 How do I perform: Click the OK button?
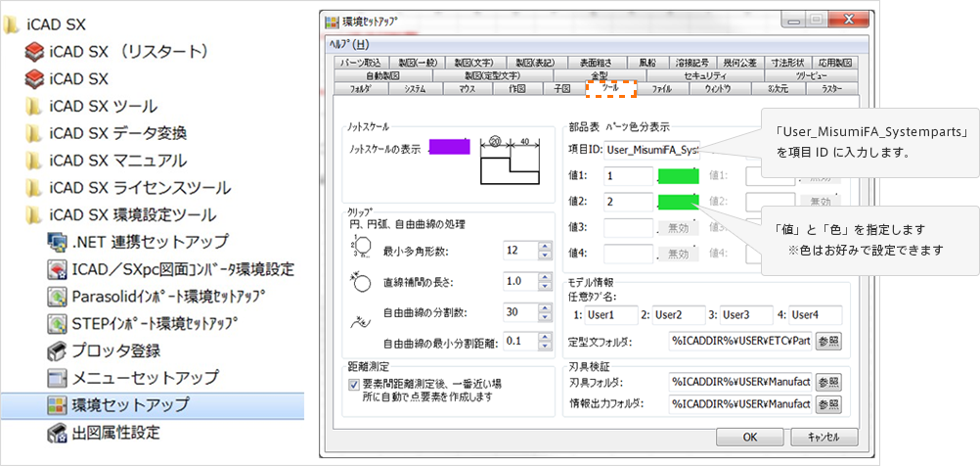pos(750,437)
